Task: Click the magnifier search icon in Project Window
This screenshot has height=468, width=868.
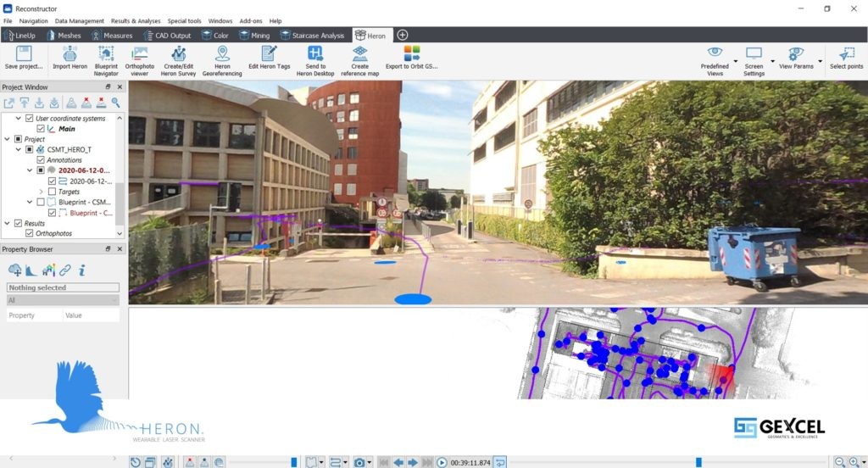Action: coord(115,103)
